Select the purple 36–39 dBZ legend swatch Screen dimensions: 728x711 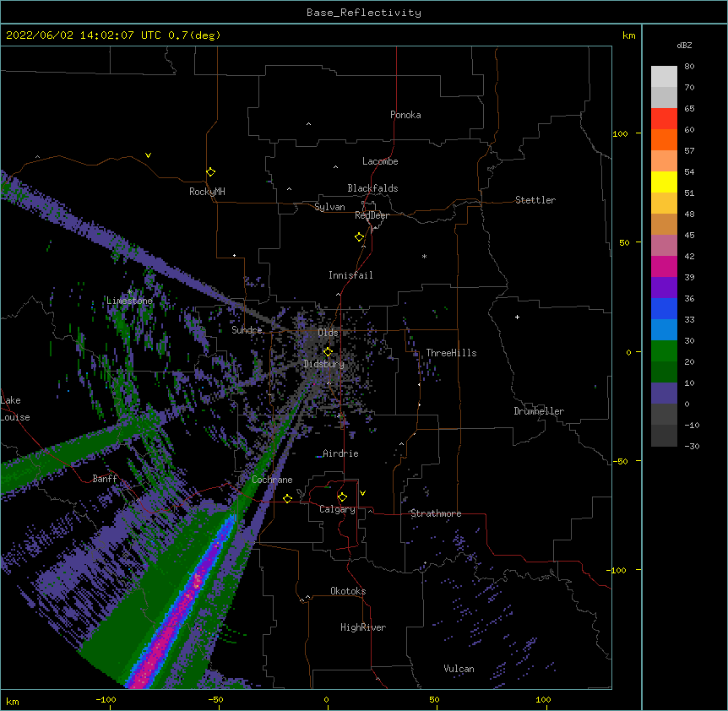[664, 287]
